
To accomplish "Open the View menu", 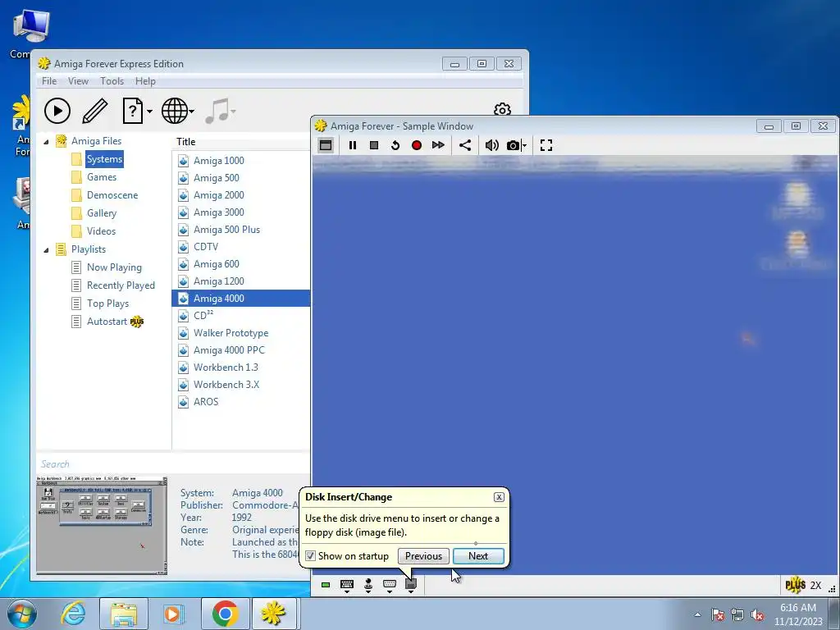I will (78, 81).
